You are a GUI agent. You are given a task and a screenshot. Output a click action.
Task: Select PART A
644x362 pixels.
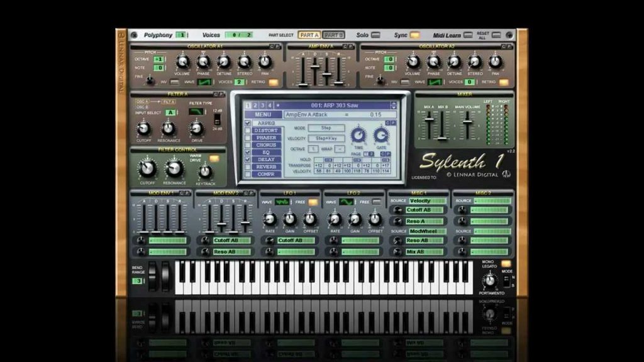(309, 35)
